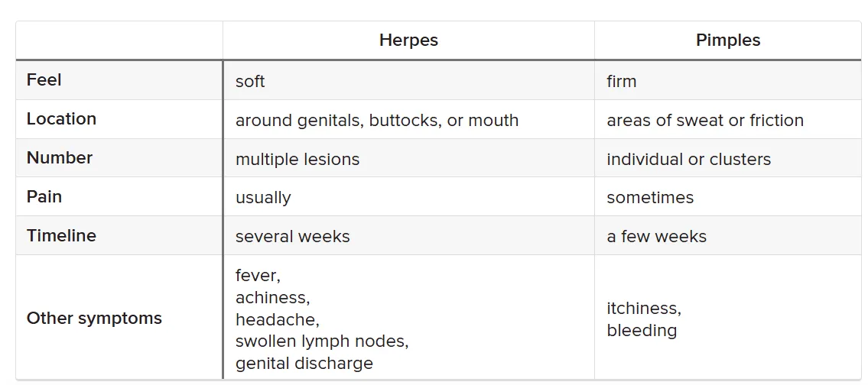Viewport: 868px width, 385px height.
Task: Select the Timeline row label
Action: (x=62, y=236)
